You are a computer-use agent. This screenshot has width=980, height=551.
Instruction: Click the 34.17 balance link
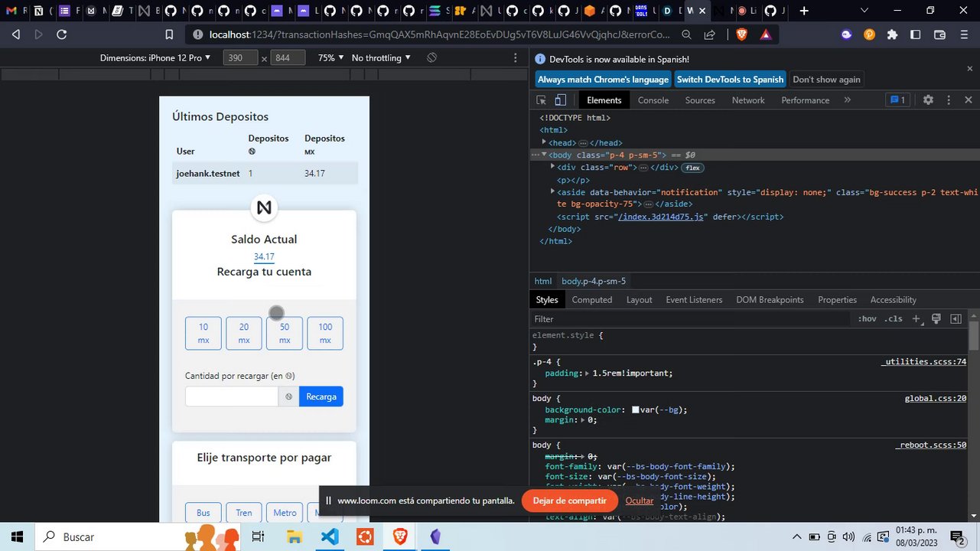click(264, 257)
